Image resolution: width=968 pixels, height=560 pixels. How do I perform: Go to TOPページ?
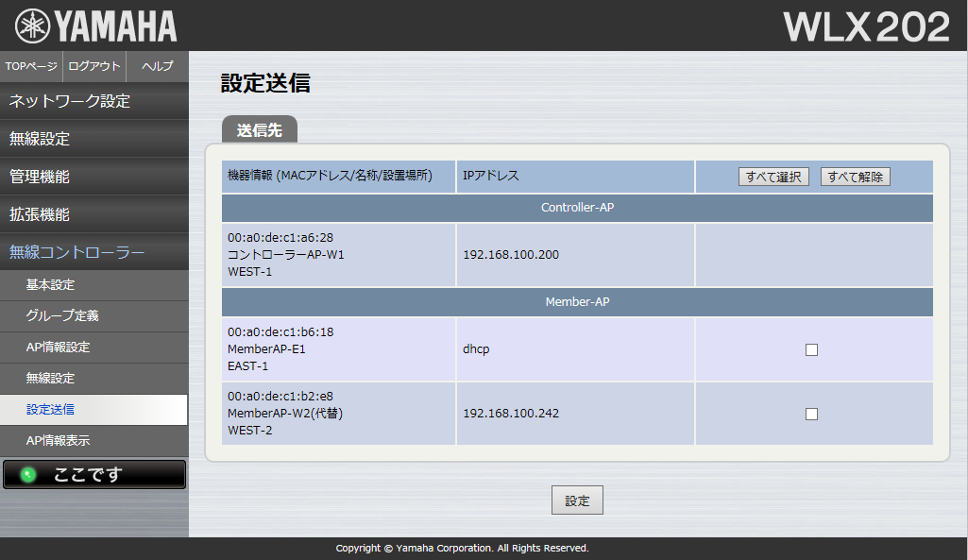pos(31,66)
